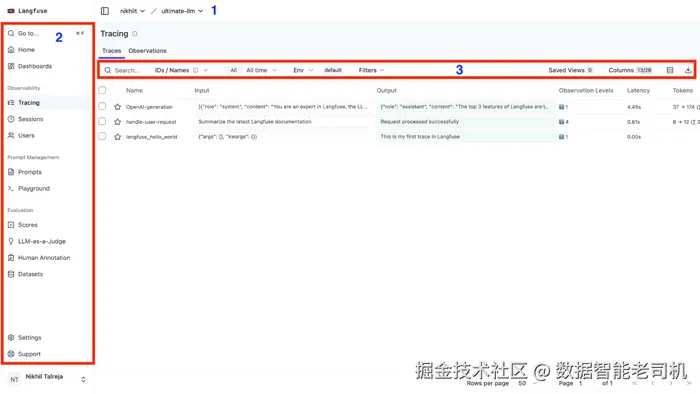This screenshot has height=394, width=700.
Task: Click the Scores sidebar icon
Action: [11, 225]
